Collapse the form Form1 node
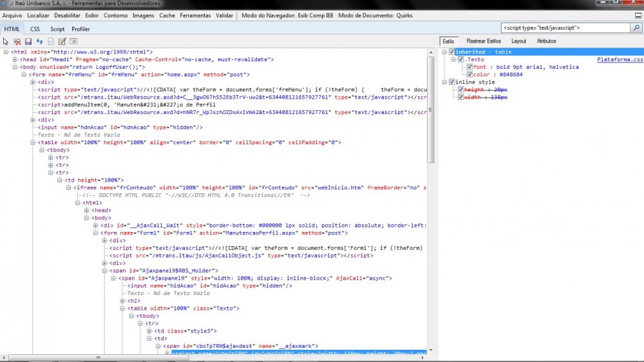Image resolution: width=644 pixels, height=362 pixels. (x=96, y=233)
